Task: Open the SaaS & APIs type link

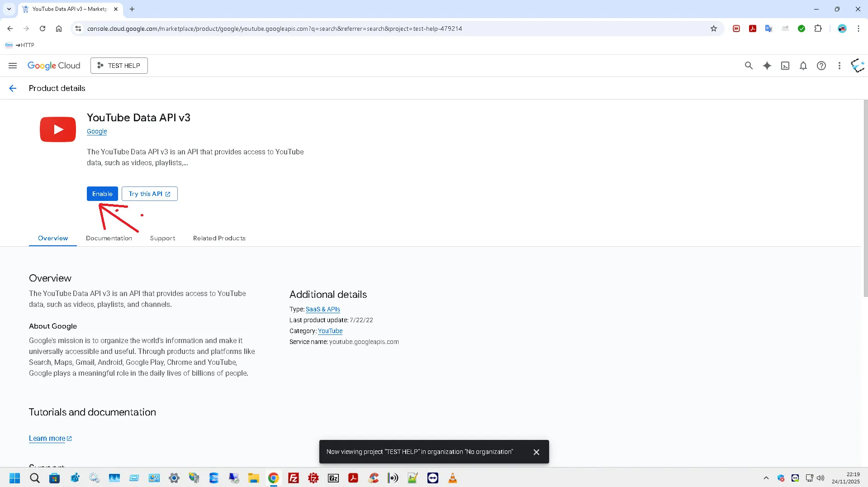Action: pyautogui.click(x=323, y=309)
